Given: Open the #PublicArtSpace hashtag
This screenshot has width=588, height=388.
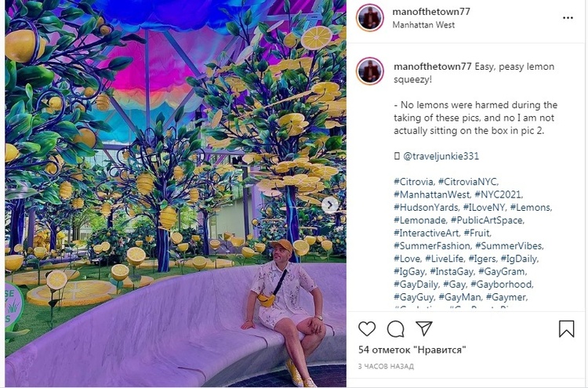Looking at the screenshot, I should pos(487,220).
